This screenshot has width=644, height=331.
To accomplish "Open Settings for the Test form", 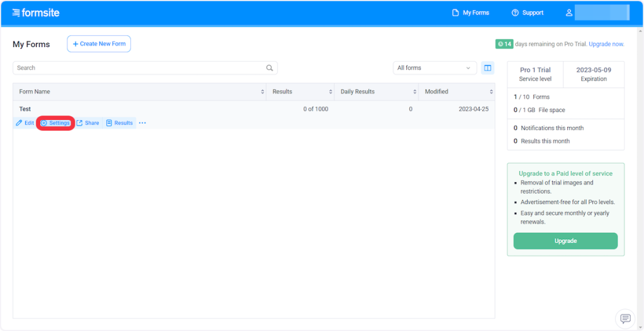I will (55, 123).
